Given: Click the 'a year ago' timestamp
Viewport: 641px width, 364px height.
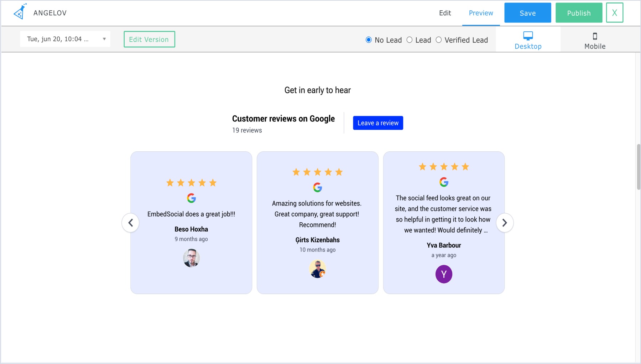Looking at the screenshot, I should click(x=444, y=255).
